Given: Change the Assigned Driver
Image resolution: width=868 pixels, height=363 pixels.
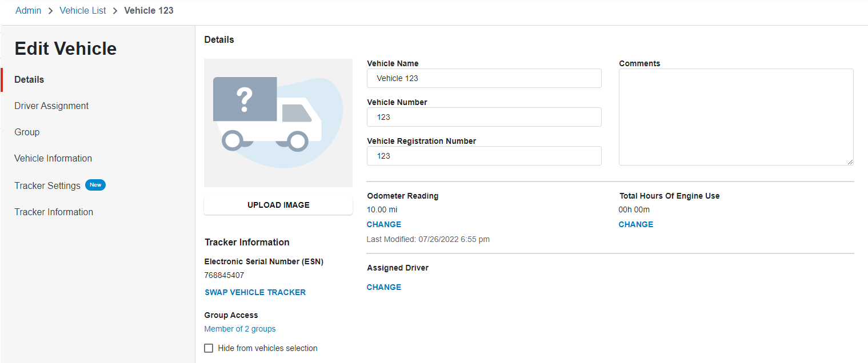Looking at the screenshot, I should [384, 287].
